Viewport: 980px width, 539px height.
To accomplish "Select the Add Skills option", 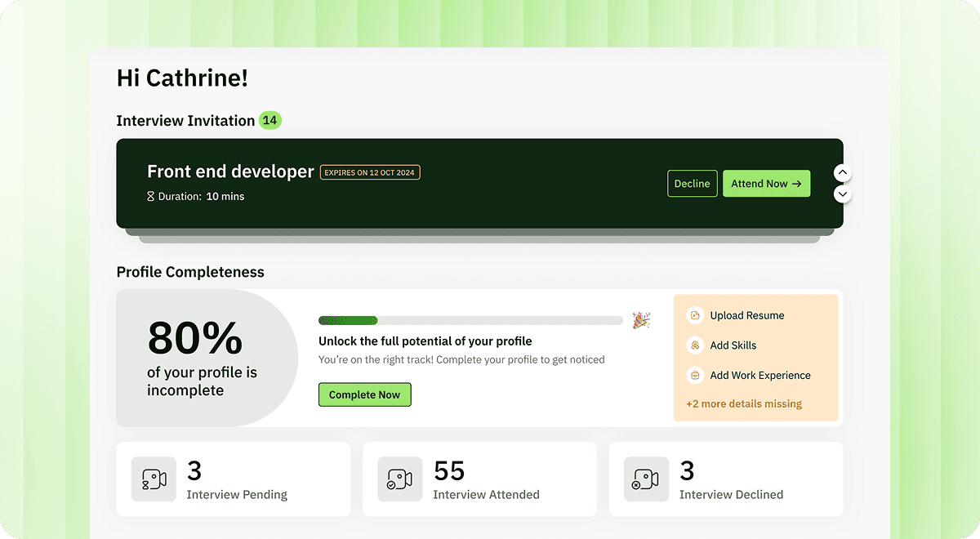I will [x=733, y=345].
